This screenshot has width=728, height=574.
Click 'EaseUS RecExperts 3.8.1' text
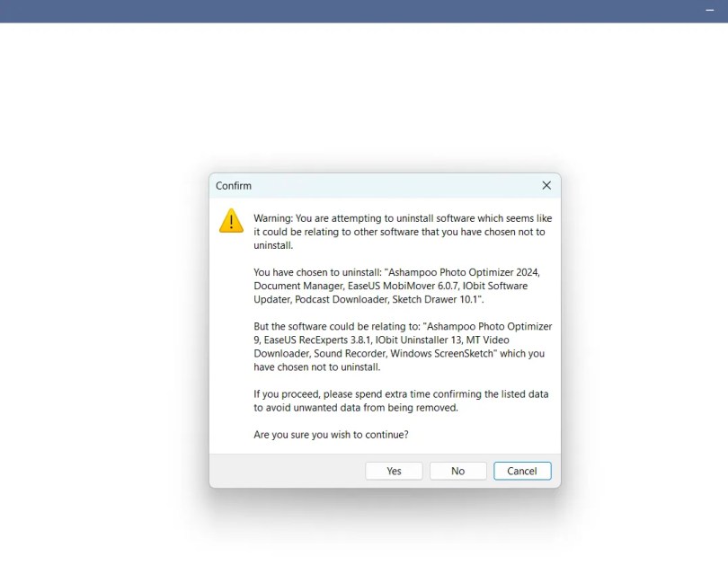[317, 340]
